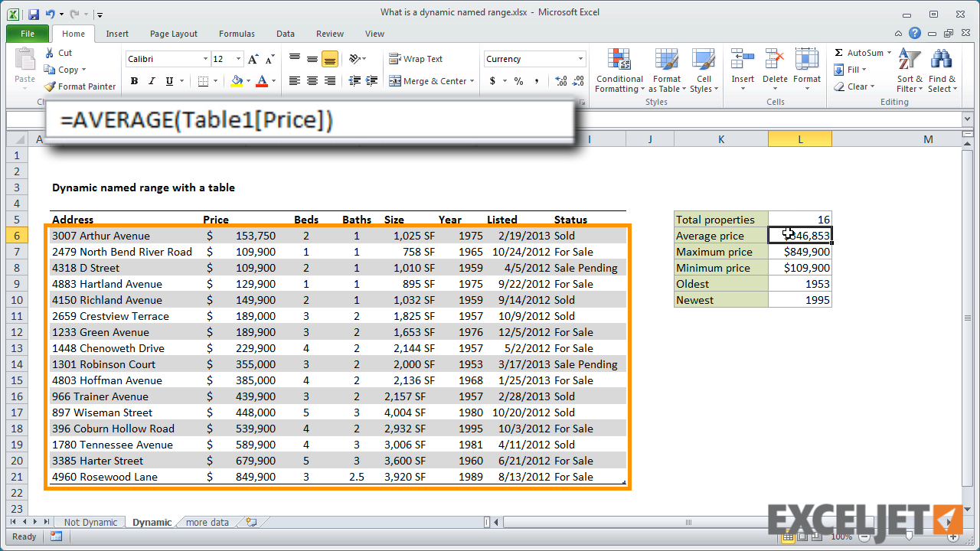Image resolution: width=980 pixels, height=551 pixels.
Task: Open the Merge & Center dropdown arrow
Action: (x=472, y=81)
